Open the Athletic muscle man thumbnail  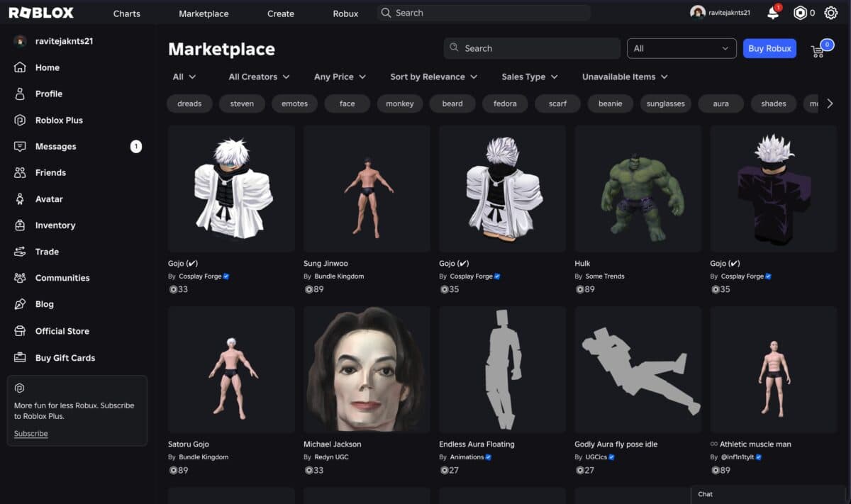(774, 369)
